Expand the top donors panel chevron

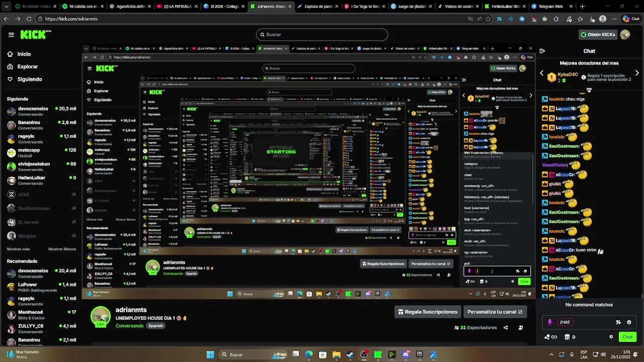[x=589, y=90]
